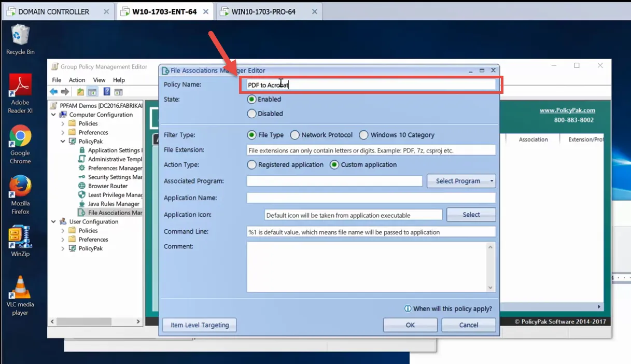Click the OK button
This screenshot has width=631, height=364.
pos(410,325)
